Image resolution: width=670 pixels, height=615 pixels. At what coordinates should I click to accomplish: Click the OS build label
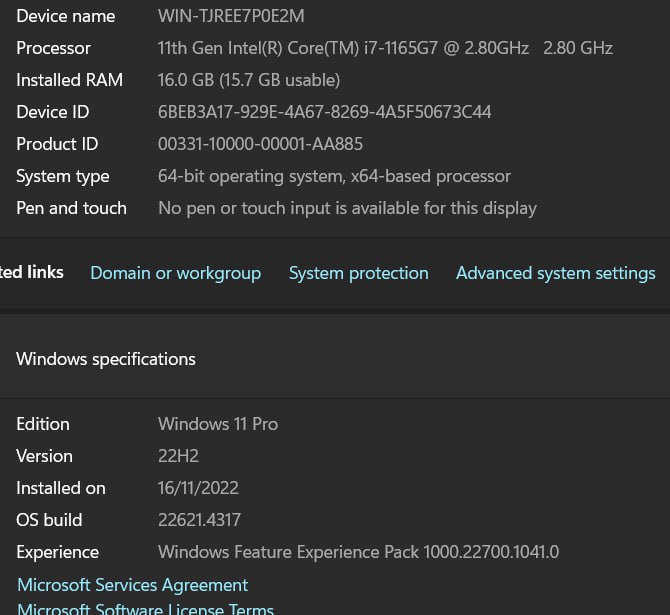coord(49,520)
